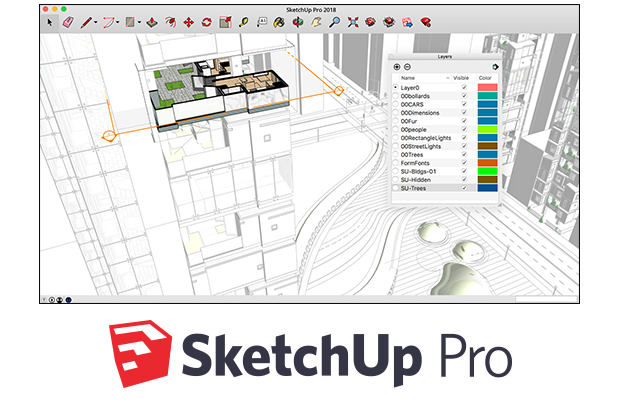Activate the Push/Pull tool
The width and height of the screenshot is (620, 400).
(151, 20)
